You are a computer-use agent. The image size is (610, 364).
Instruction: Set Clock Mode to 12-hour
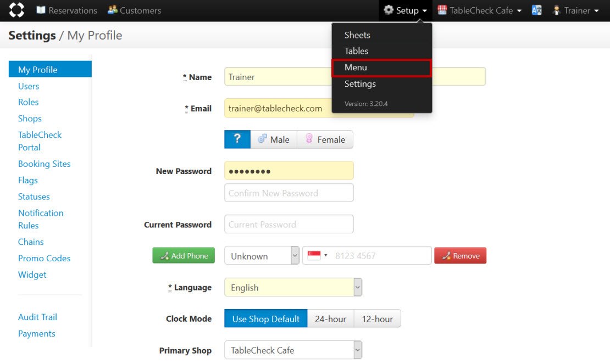[378, 318]
